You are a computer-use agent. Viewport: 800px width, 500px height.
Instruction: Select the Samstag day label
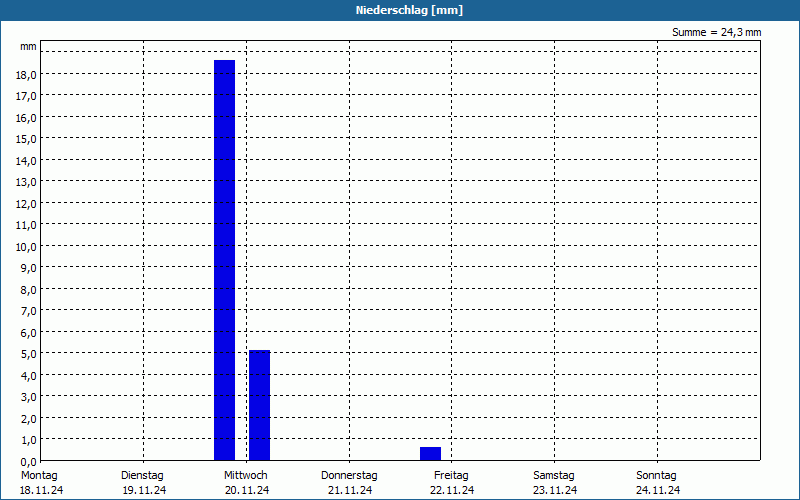(x=554, y=475)
